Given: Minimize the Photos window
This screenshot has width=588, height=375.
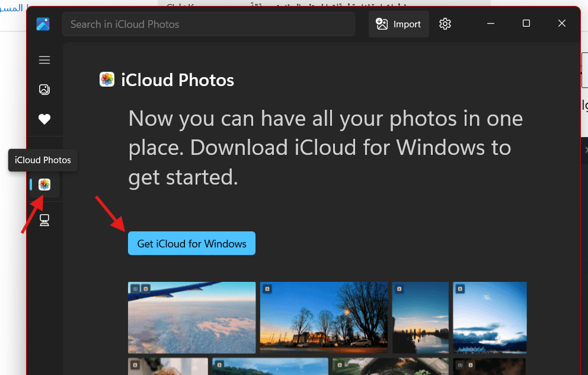Looking at the screenshot, I should click(491, 23).
